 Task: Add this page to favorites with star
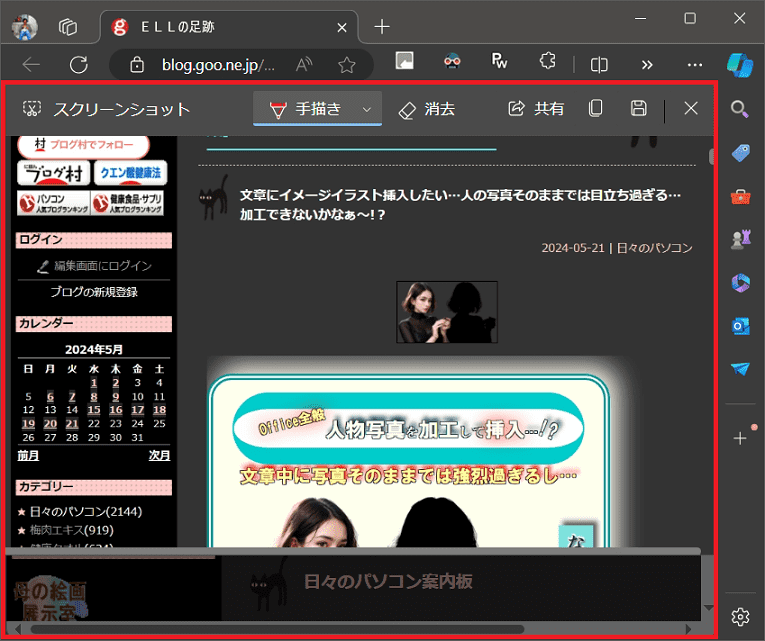click(347, 65)
